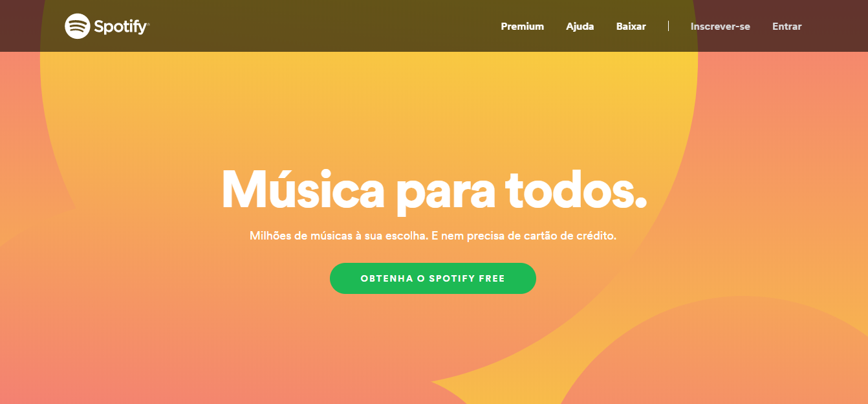Open the Premium page from navigation
This screenshot has height=404, width=868.
tap(522, 27)
